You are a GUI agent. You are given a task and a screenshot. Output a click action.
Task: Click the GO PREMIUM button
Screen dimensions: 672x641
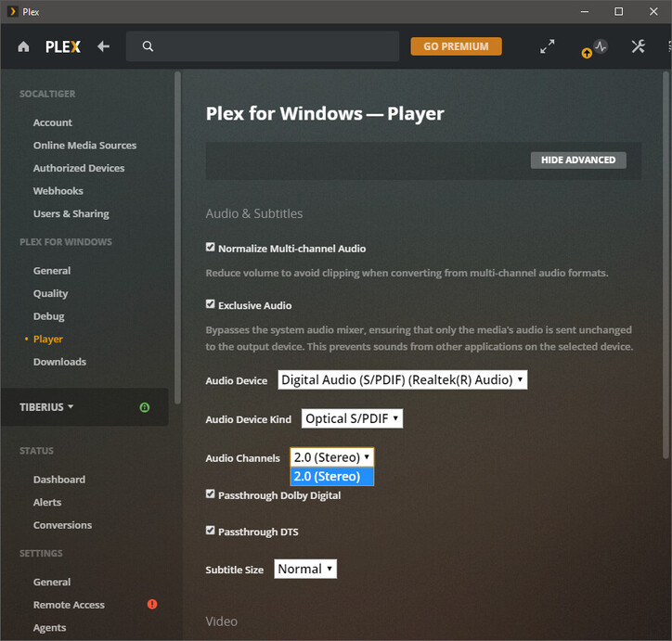click(456, 46)
